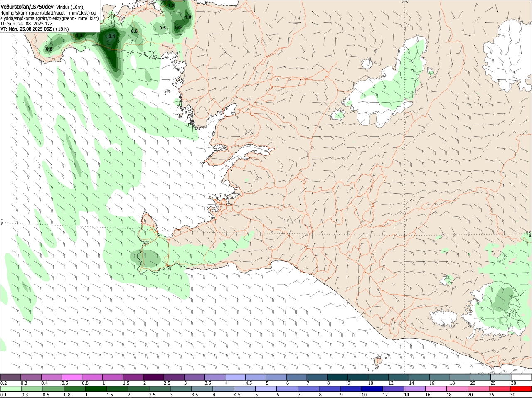Click the 'Veðurstofan/IS750dev' map title

(27, 7)
